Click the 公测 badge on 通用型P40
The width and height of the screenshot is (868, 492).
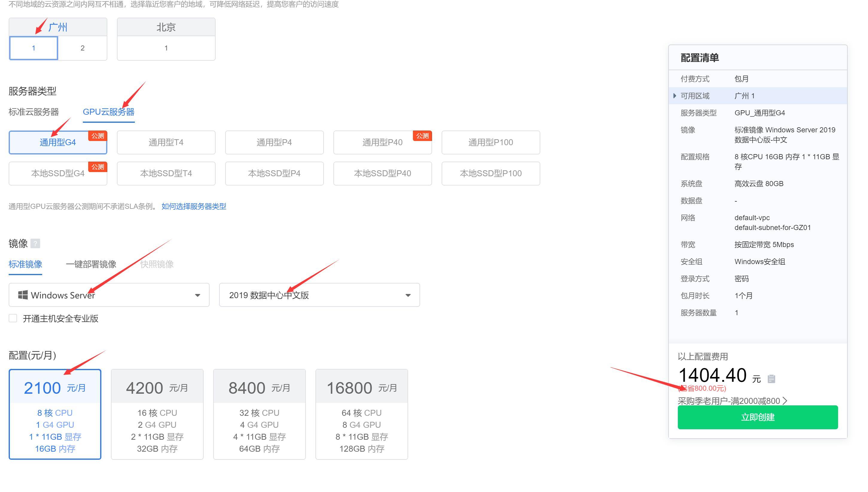pyautogui.click(x=422, y=136)
